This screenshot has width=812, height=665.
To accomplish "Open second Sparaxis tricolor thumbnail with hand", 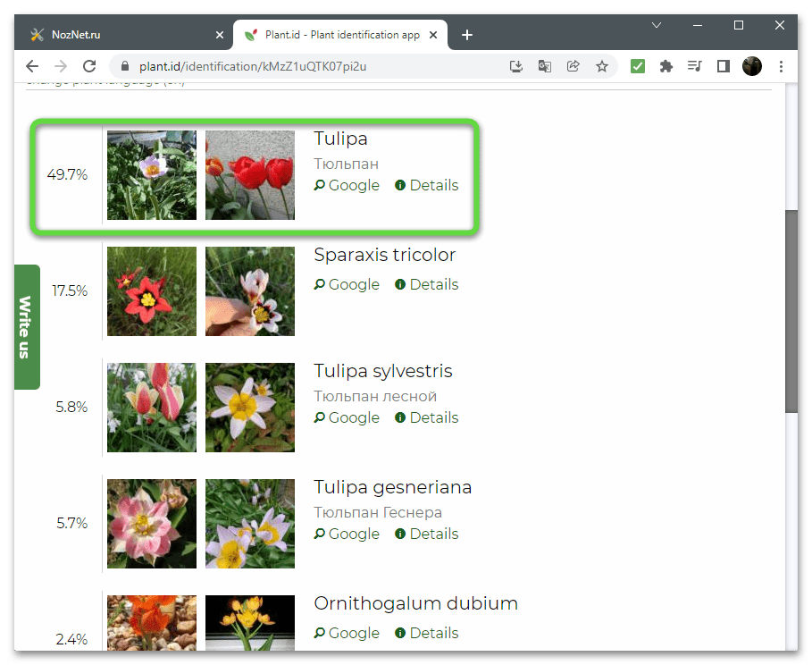I will 250,291.
